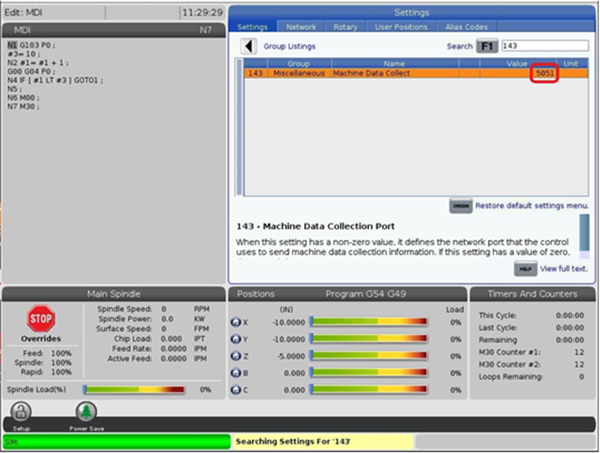600x453 pixels.
Task: Click the N6 M00 program line
Action: pos(23,98)
